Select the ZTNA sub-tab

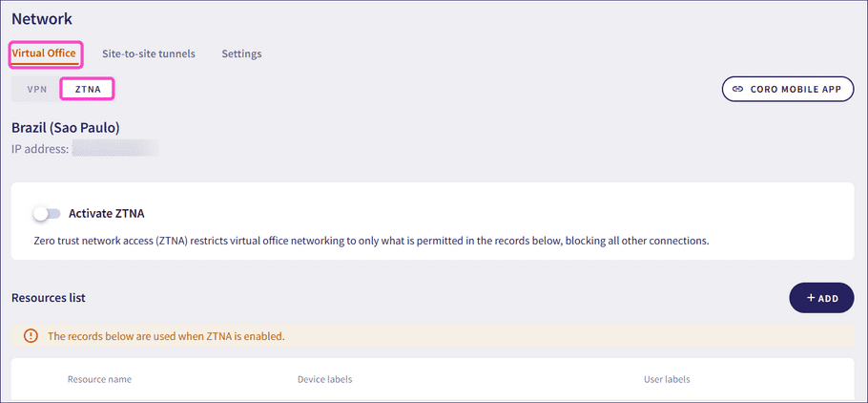tap(88, 89)
